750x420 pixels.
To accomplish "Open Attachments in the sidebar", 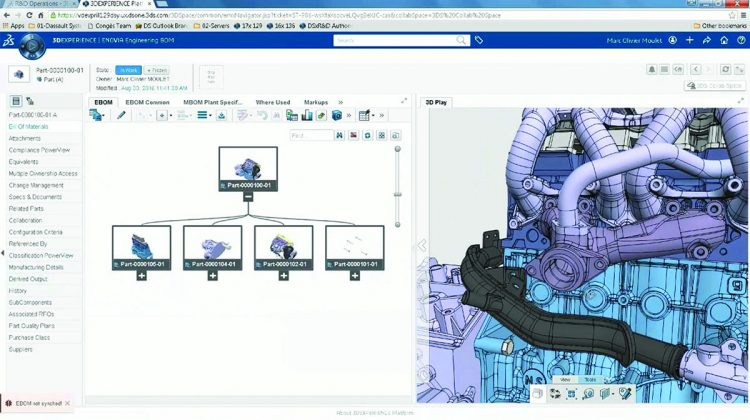I will [24, 138].
